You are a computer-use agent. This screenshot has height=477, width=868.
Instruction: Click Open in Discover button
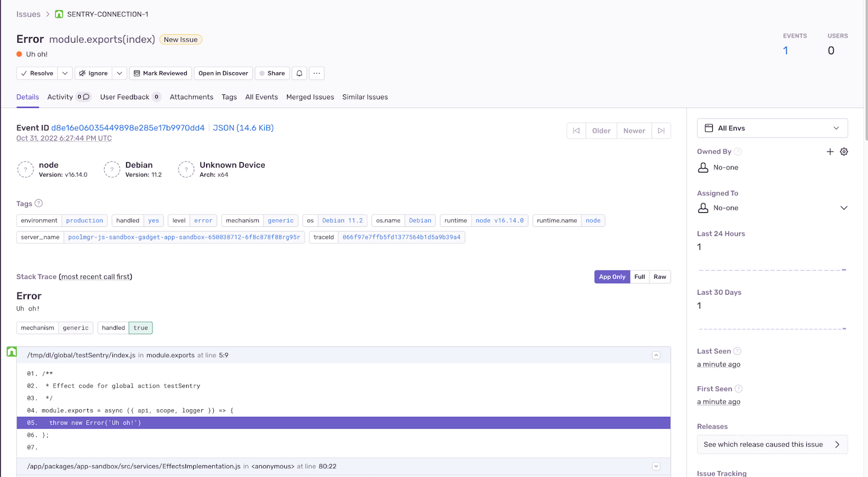coord(224,73)
